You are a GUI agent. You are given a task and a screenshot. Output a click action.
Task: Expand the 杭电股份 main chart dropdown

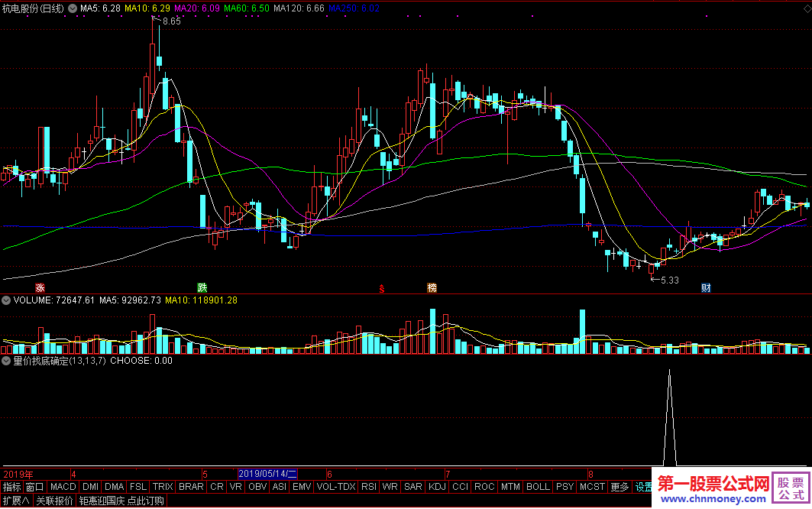73,8
